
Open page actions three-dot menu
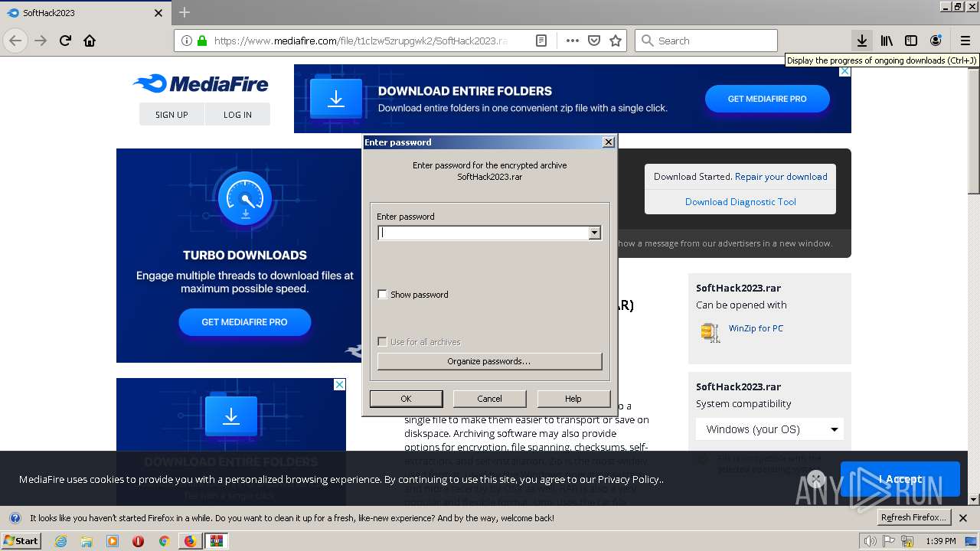pyautogui.click(x=572, y=41)
